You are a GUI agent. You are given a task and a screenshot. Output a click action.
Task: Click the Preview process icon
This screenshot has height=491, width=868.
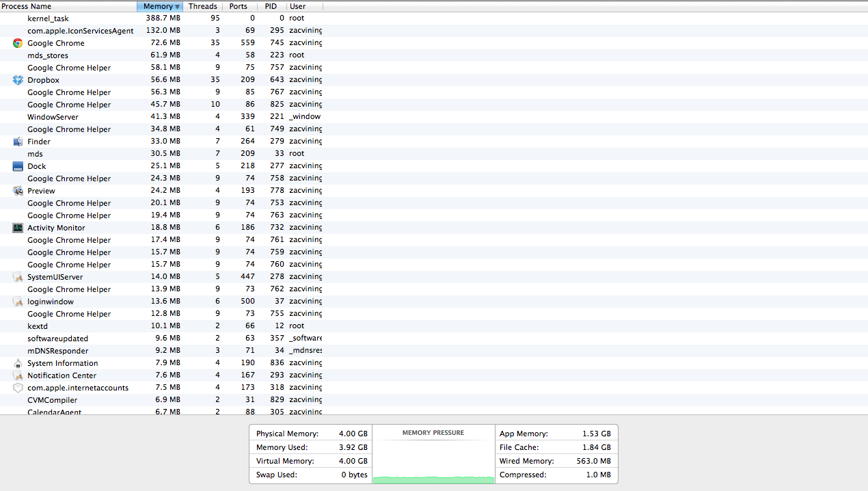coord(18,191)
